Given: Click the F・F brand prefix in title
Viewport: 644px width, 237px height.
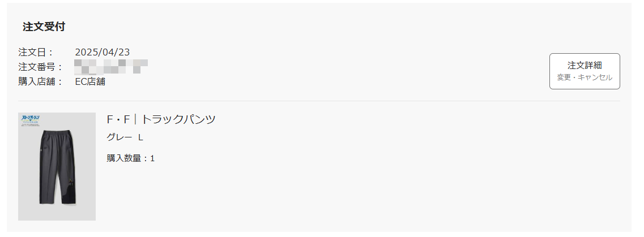Looking at the screenshot, I should pos(118,119).
